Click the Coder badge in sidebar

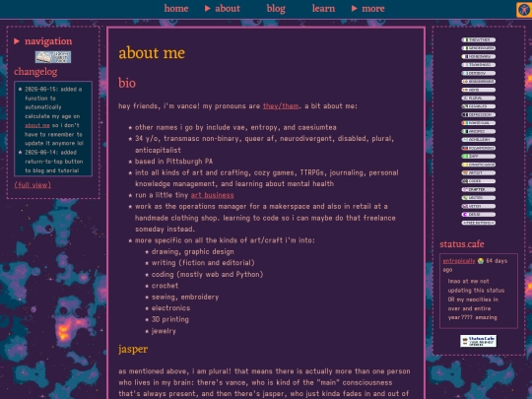pos(479,181)
